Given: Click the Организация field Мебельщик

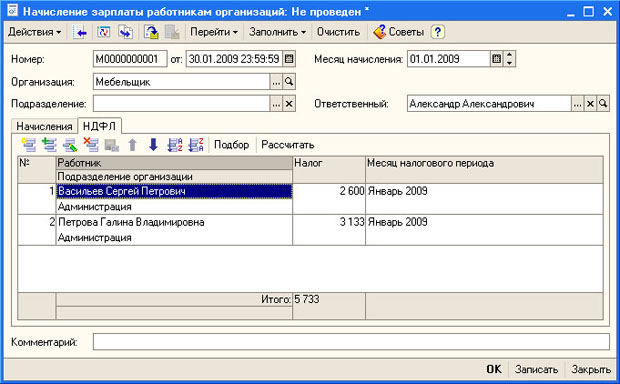Looking at the screenshot, I should click(181, 82).
